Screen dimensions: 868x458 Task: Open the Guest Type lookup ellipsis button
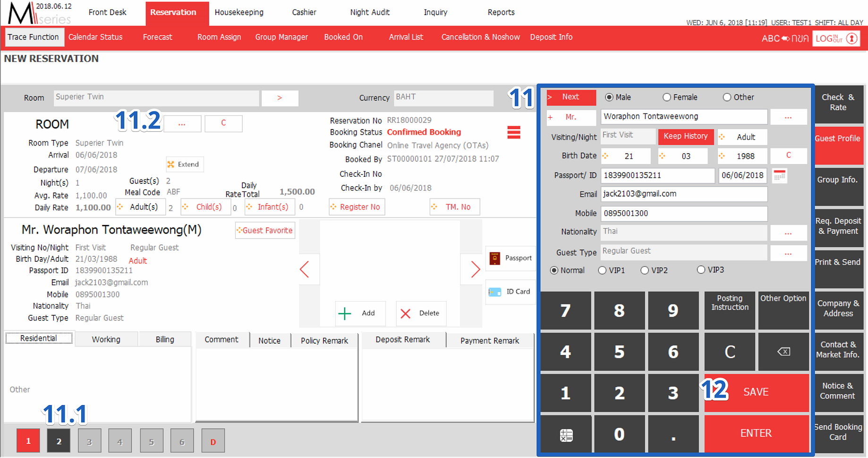click(788, 253)
